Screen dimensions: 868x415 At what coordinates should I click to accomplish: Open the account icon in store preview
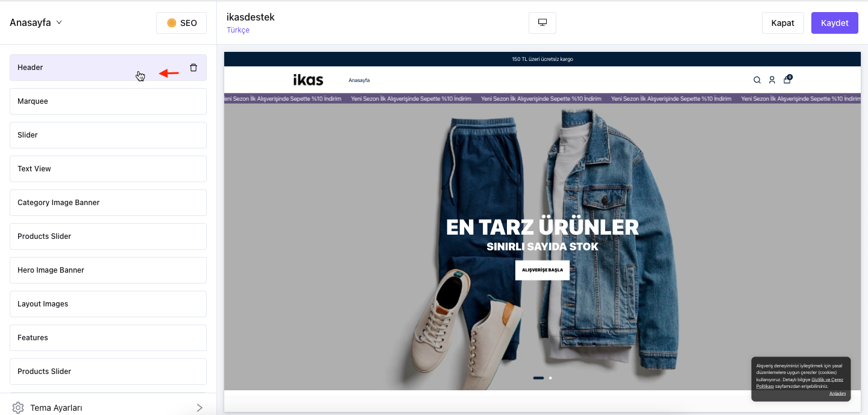[772, 80]
